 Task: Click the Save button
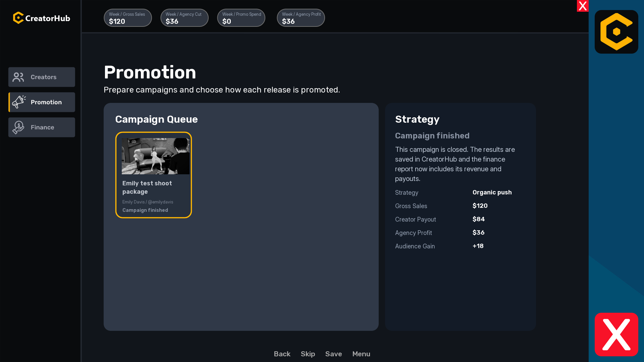(334, 354)
